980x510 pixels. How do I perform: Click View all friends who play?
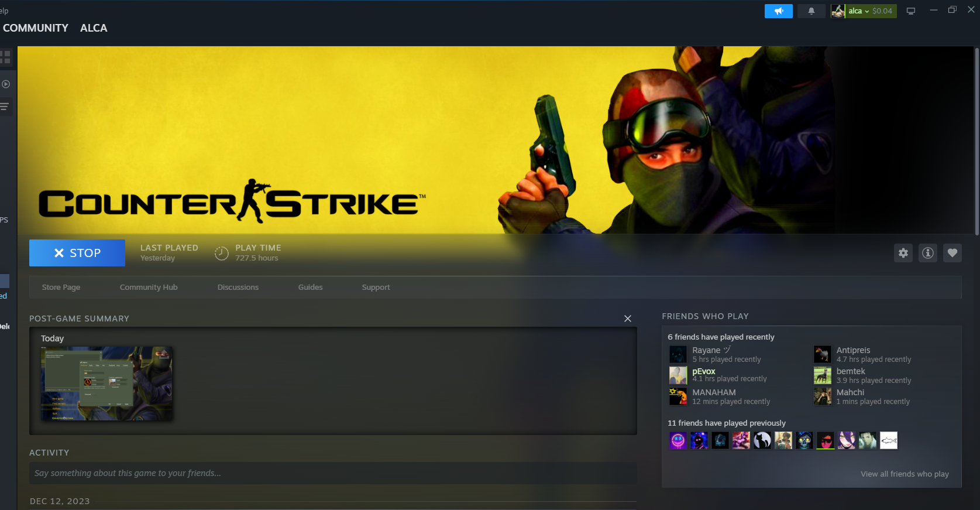coord(905,474)
